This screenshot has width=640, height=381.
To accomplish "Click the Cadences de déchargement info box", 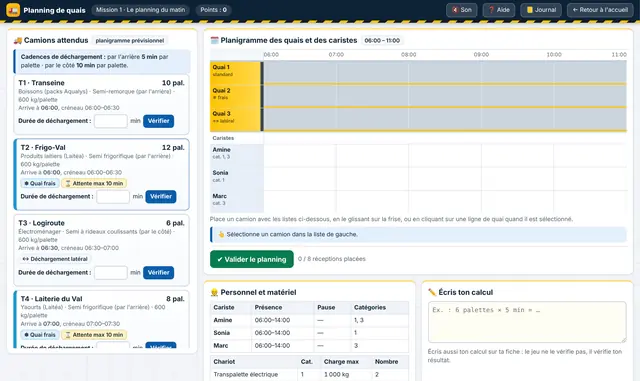I will point(102,61).
